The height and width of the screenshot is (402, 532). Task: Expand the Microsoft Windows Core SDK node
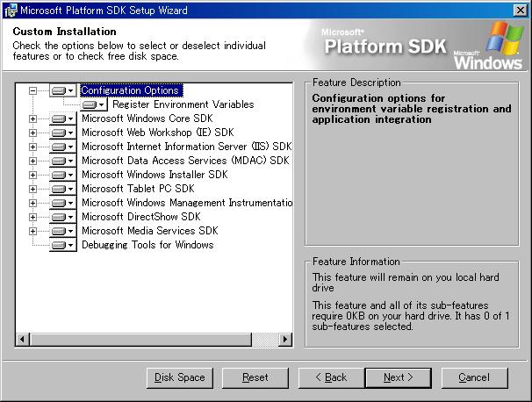click(x=32, y=118)
